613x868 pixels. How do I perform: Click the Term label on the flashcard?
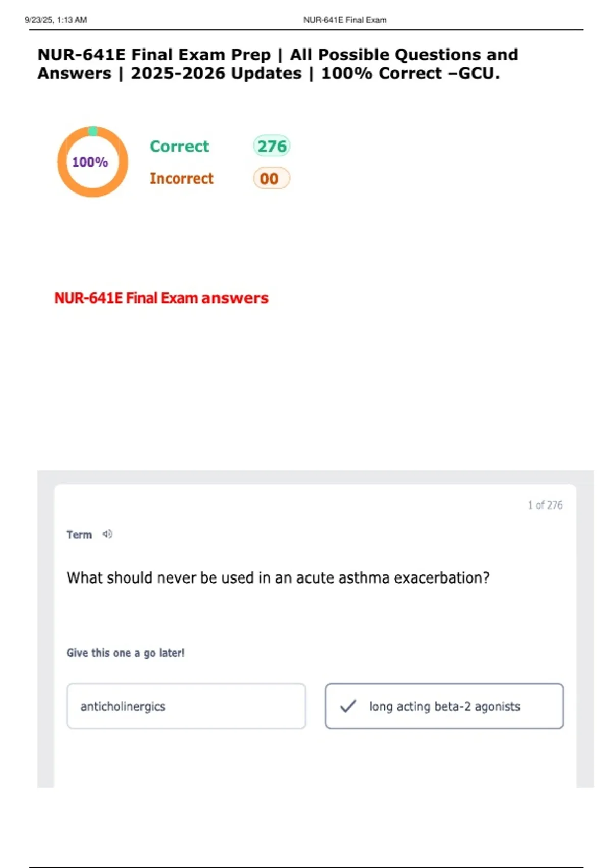pos(79,535)
